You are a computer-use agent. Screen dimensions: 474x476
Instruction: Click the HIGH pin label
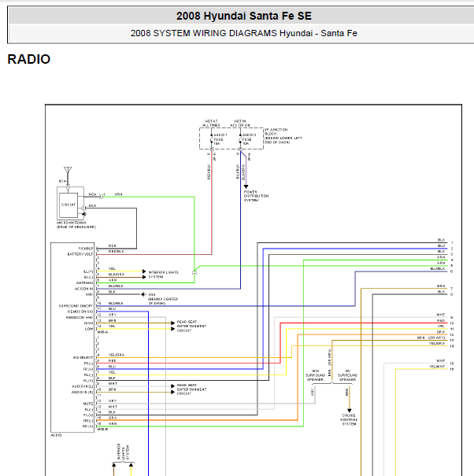tap(89, 323)
